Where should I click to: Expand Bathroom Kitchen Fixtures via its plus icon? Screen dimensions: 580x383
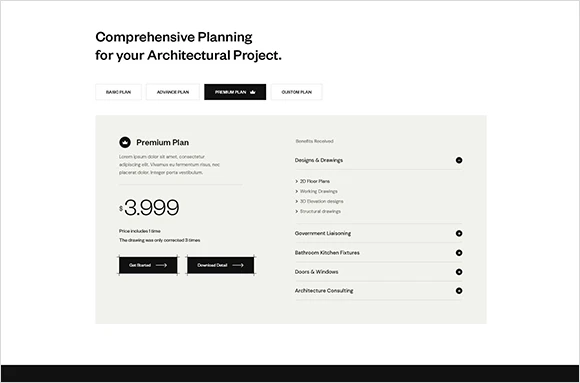pos(459,253)
